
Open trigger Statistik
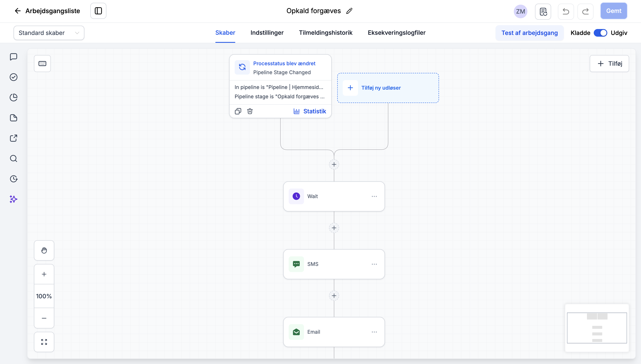pyautogui.click(x=310, y=111)
